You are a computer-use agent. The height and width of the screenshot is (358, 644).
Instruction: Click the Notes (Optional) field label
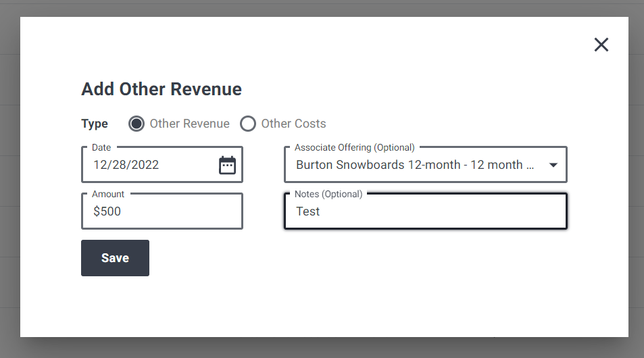328,194
